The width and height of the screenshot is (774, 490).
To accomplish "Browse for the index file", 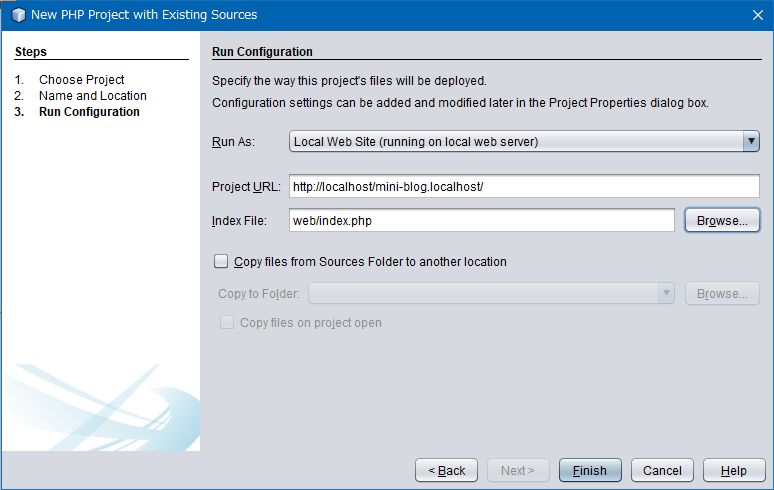I will pos(722,220).
